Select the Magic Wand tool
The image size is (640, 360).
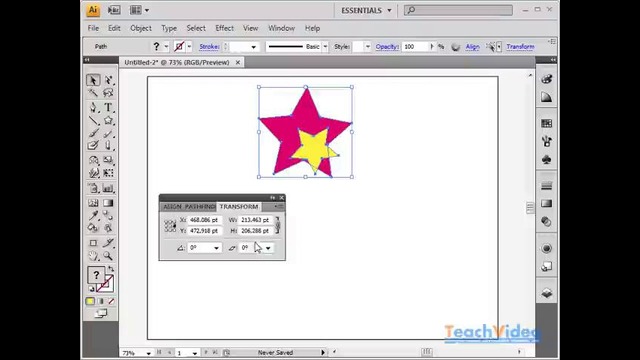click(x=93, y=93)
